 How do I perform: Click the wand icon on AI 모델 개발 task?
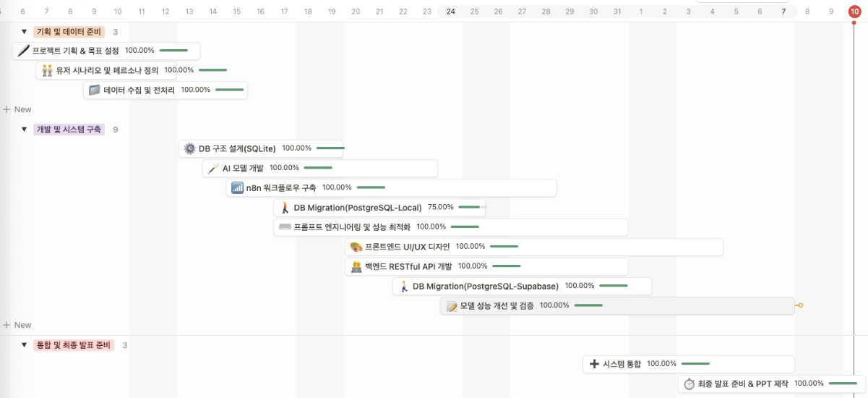(213, 168)
